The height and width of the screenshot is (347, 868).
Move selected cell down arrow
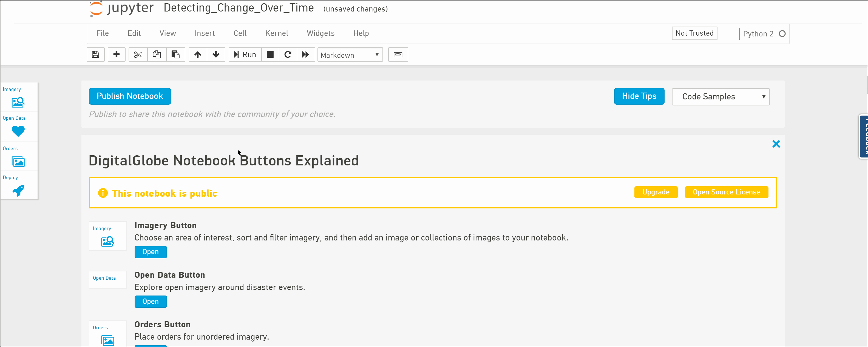(216, 55)
